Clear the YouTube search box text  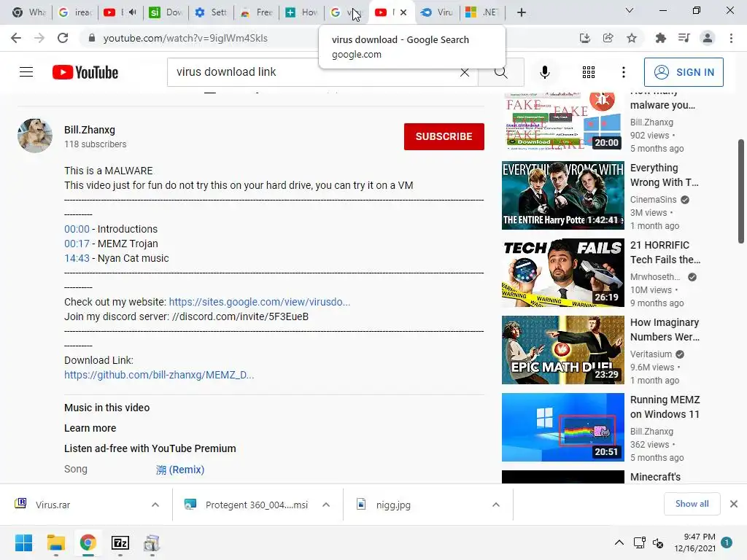tap(465, 72)
